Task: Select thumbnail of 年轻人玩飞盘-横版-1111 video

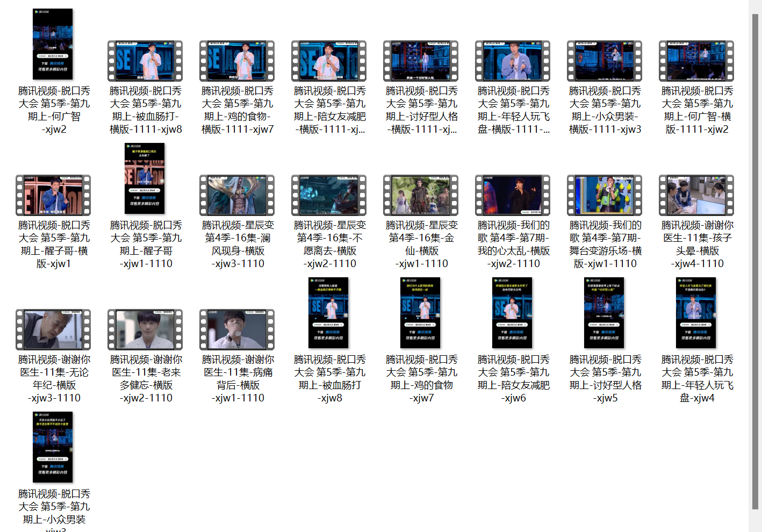Action: pos(513,61)
